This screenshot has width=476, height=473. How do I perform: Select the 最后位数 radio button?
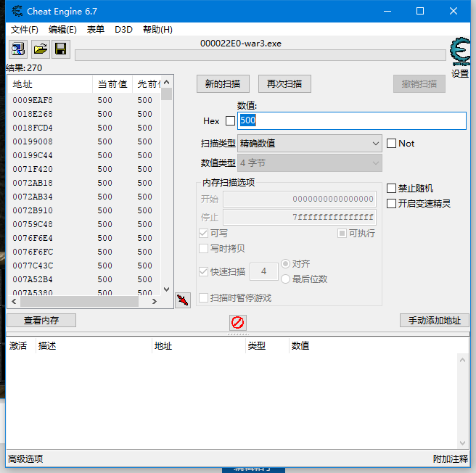coord(285,279)
